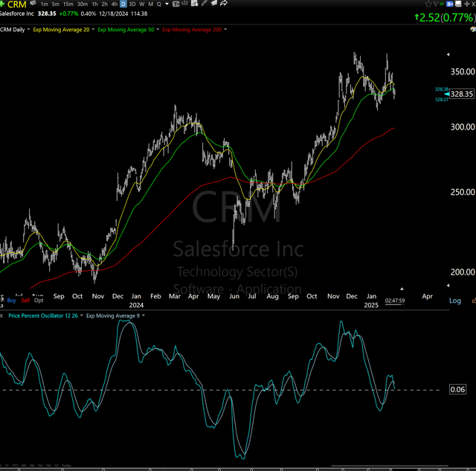This screenshot has width=476, height=471.
Task: Click the small left arrow below 200.00
Action: point(448,286)
